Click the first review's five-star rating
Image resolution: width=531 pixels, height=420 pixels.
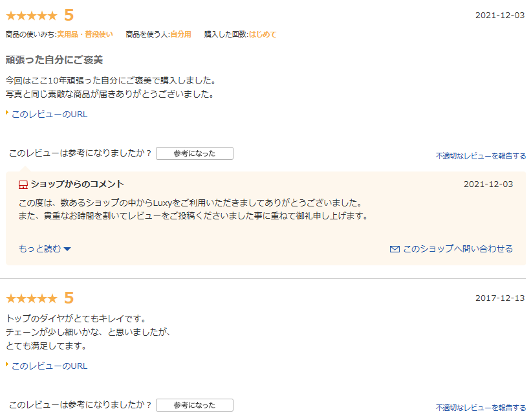pyautogui.click(x=32, y=16)
